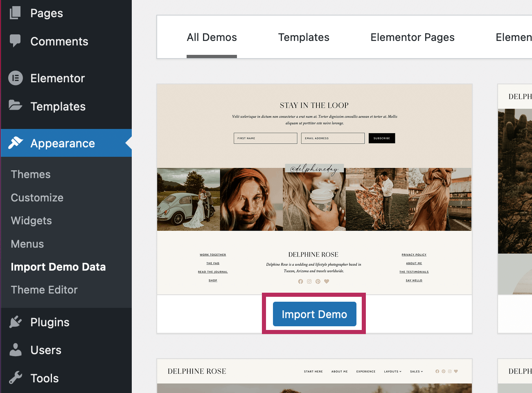
Task: Open Theme Editor submenu link
Action: [x=44, y=290]
